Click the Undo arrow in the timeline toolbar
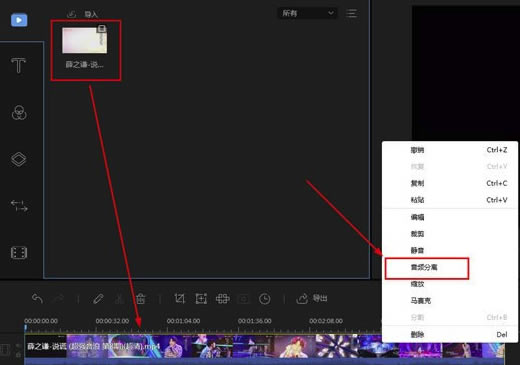The height and width of the screenshot is (365, 520). pyautogui.click(x=37, y=299)
